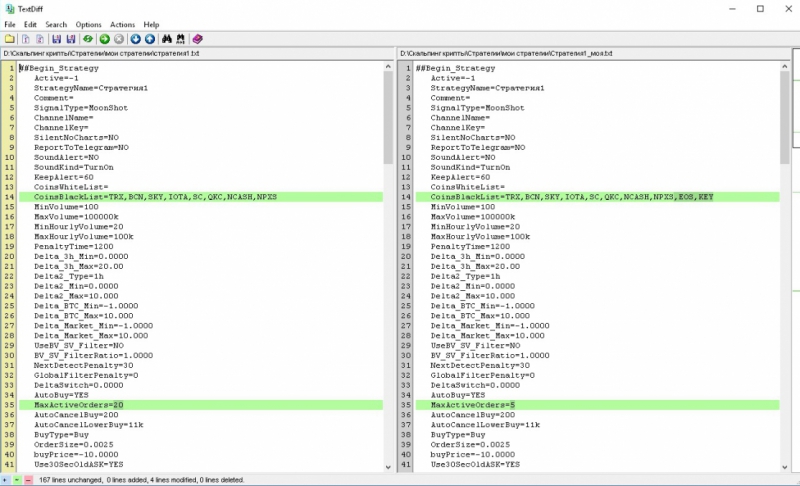Click 'KeepAlert=60' in the left pane
The width and height of the screenshot is (800, 486).
point(64,177)
